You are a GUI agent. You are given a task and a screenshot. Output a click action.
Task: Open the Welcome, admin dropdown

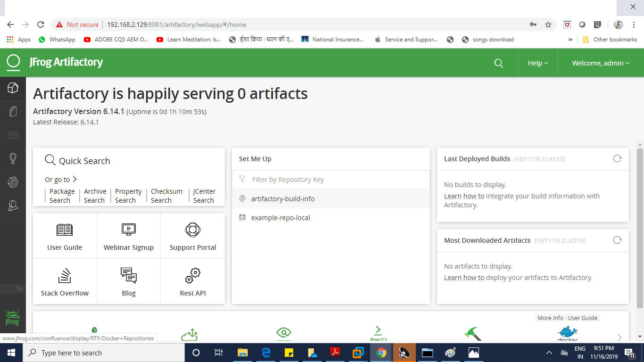point(601,63)
